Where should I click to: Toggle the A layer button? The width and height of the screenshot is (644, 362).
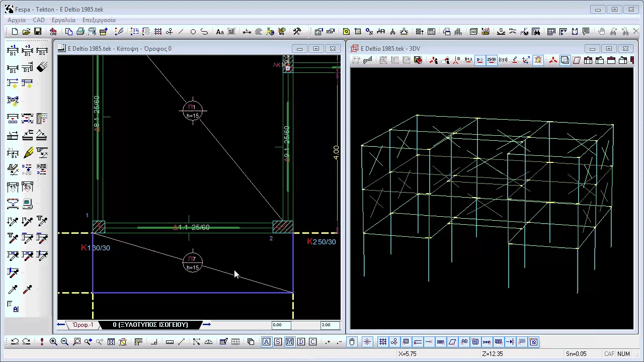point(266,342)
